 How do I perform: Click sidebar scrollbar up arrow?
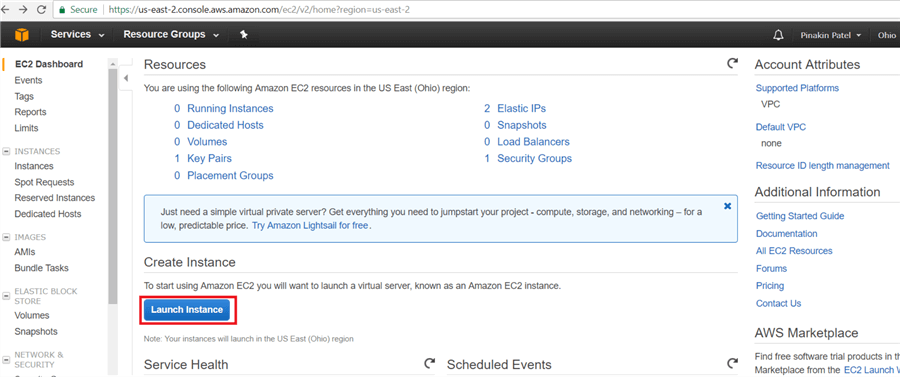pyautogui.click(x=112, y=64)
